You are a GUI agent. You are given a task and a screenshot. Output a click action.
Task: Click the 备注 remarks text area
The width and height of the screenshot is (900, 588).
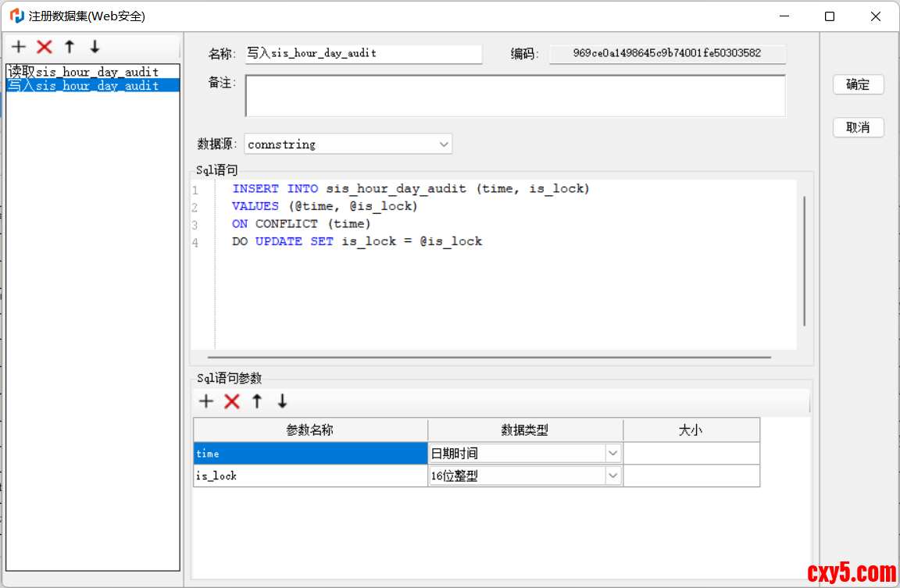(515, 96)
